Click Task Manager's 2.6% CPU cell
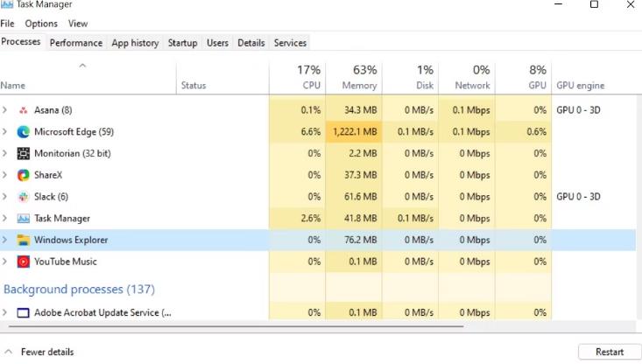 (298, 219)
